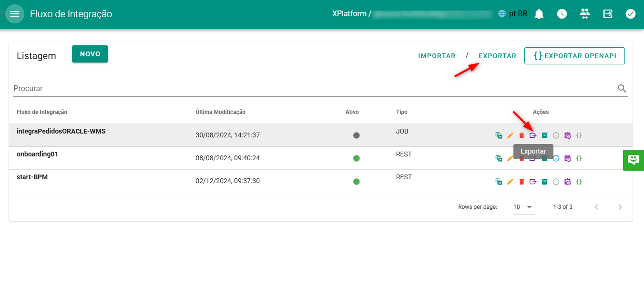Viewport: 644px width, 299px height.
Task: Click the Última Modificação column header
Action: pos(221,112)
